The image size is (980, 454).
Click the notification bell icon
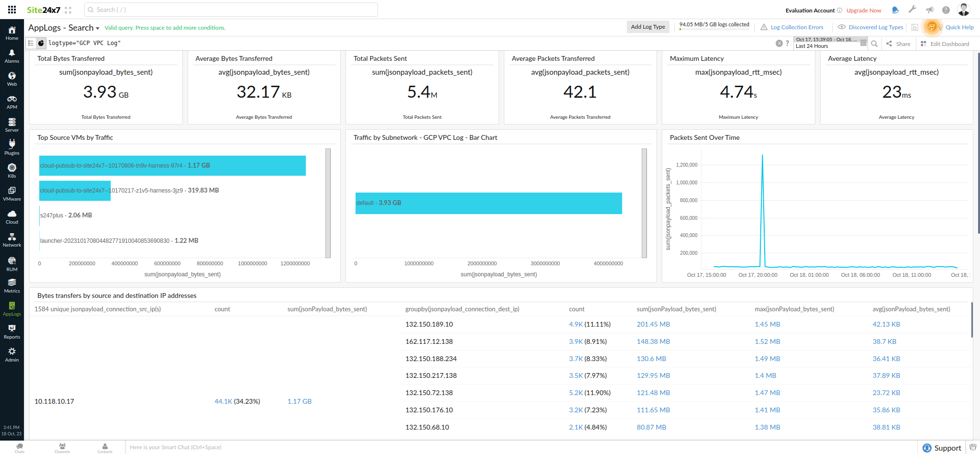(x=895, y=10)
